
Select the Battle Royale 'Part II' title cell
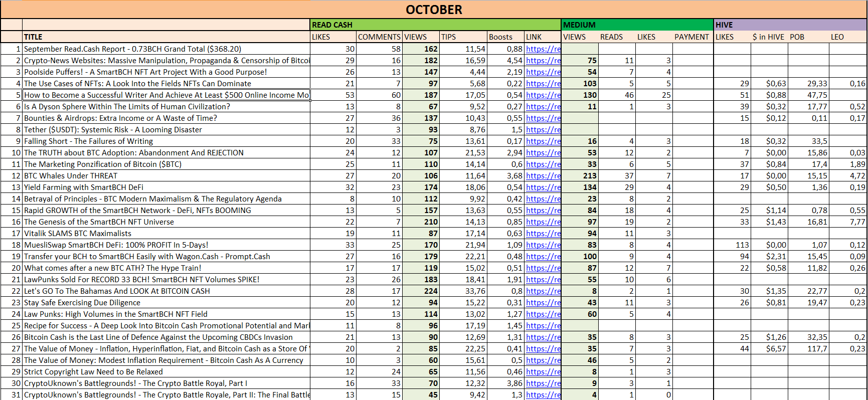166,395
